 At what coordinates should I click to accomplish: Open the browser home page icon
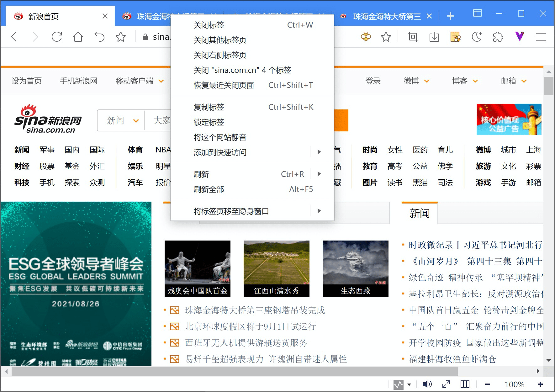click(x=78, y=37)
